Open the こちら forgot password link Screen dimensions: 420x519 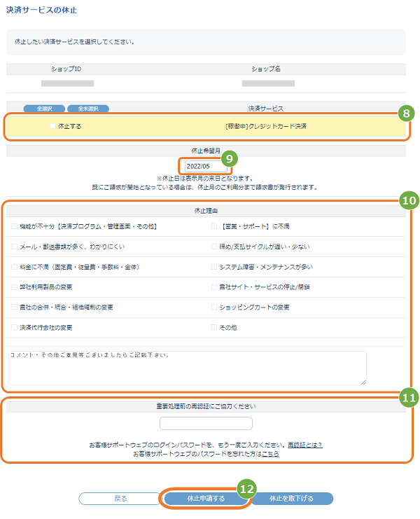click(x=270, y=454)
